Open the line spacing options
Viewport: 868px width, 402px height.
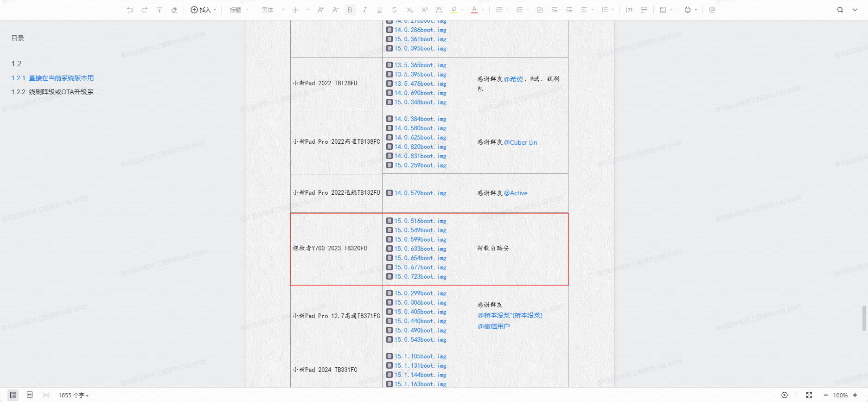pos(607,10)
